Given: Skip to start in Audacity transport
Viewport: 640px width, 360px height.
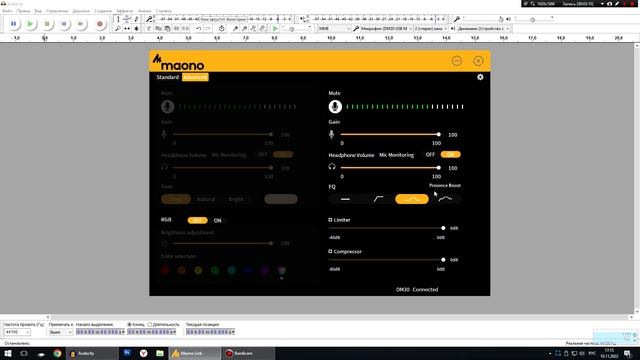Looking at the screenshot, I should pyautogui.click(x=64, y=24).
